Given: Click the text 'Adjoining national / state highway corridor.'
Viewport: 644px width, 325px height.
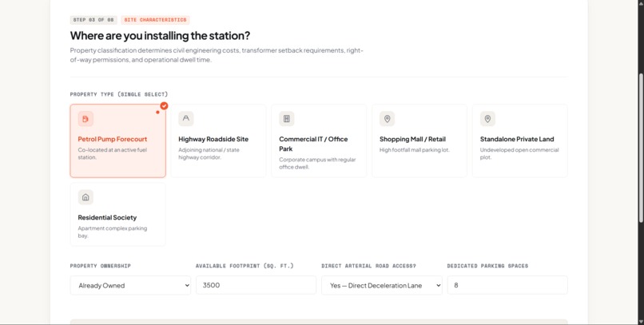Looking at the screenshot, I should [209, 153].
